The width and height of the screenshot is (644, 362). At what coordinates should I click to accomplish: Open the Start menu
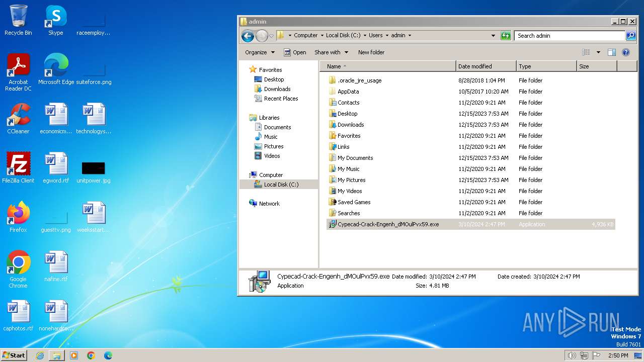(x=14, y=355)
